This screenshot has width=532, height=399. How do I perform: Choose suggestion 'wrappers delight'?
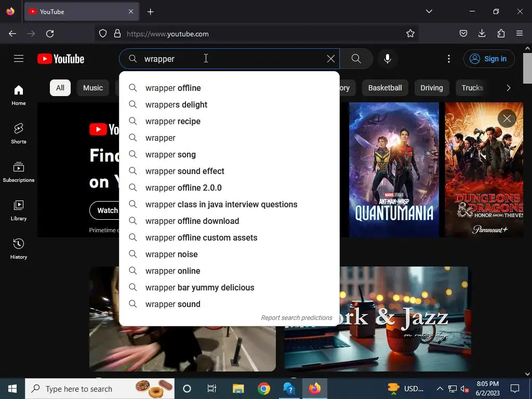tap(229, 104)
